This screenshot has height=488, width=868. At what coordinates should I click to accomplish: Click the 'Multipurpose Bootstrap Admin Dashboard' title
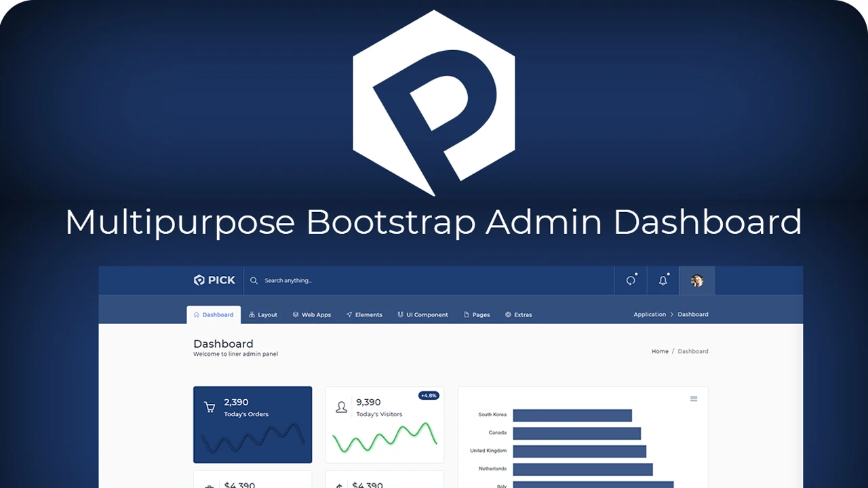pyautogui.click(x=434, y=222)
